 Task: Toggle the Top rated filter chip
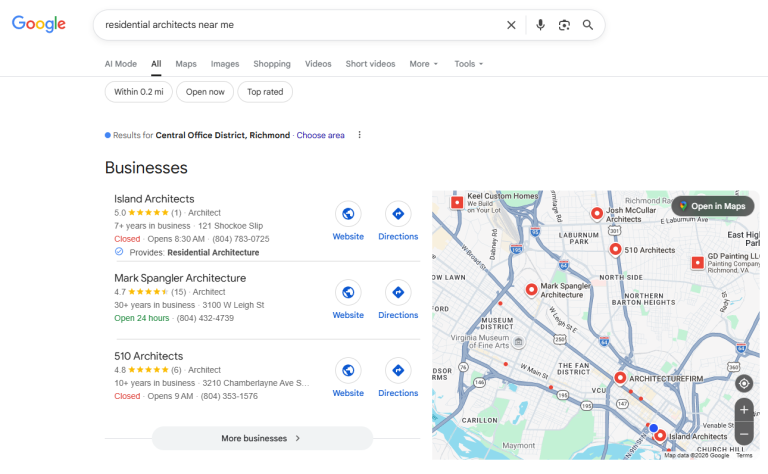[x=265, y=92]
